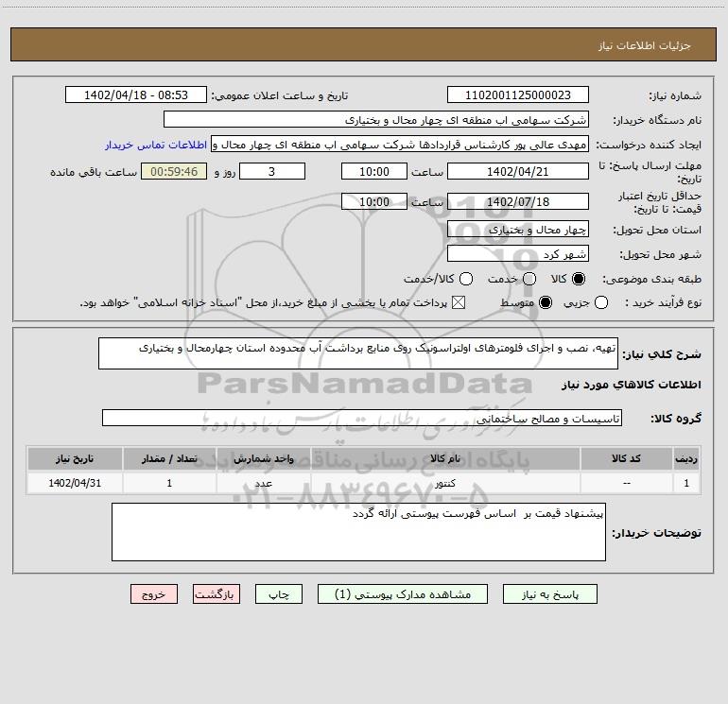Click the ایجاد کننده درخواست label
The image size is (728, 704).
coord(649,146)
